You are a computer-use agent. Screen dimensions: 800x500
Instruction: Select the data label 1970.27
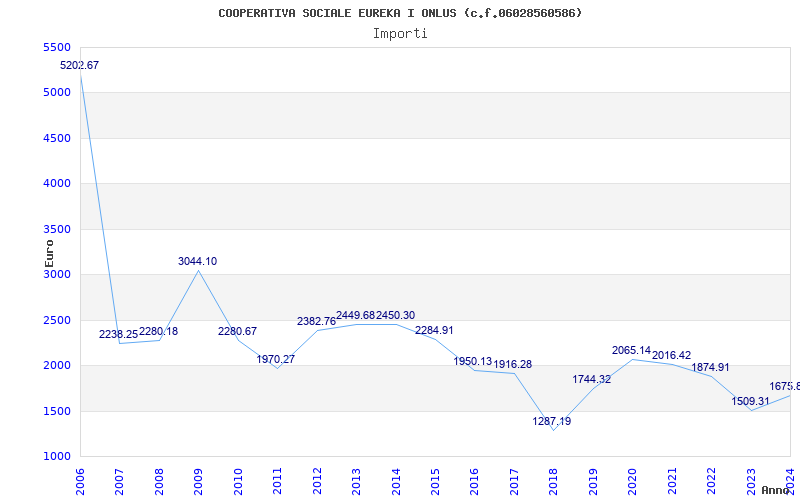pos(276,359)
